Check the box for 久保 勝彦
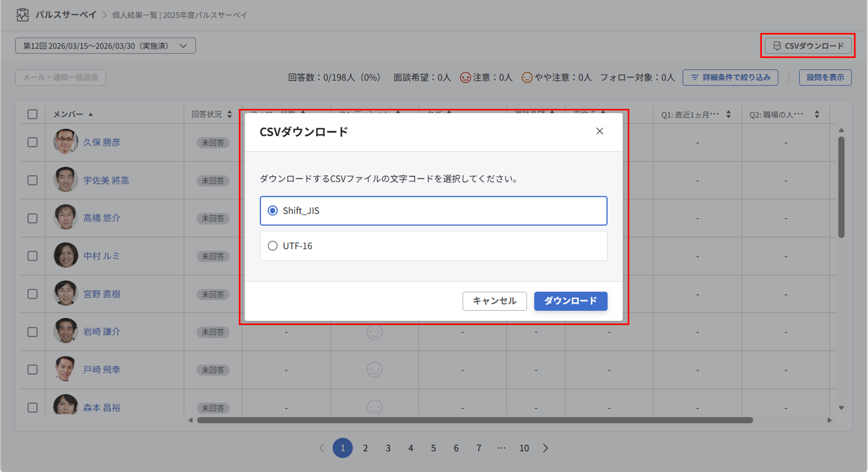868x472 pixels. coord(32,142)
